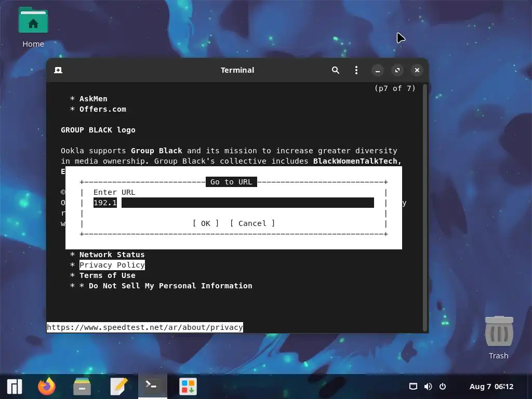532x399 pixels.
Task: Select the Terminal taskbar button
Action: tap(152, 386)
